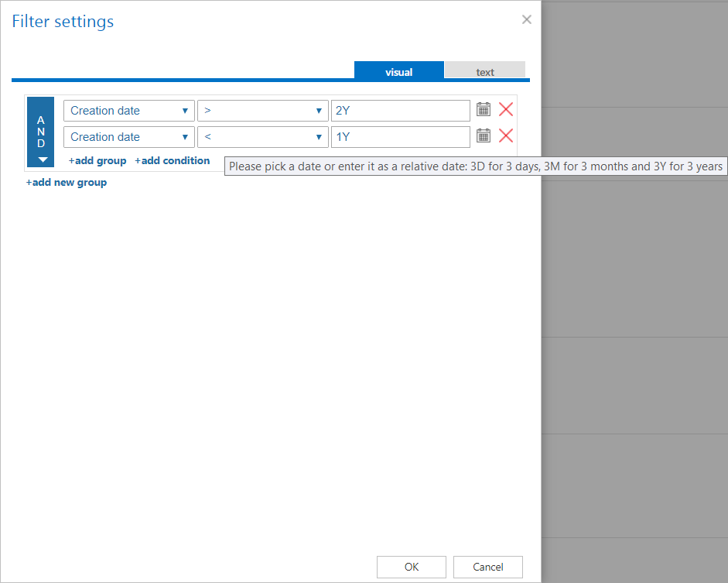Open the greater-than operator dropdown
Screen dimensions: 728x583
click(263, 111)
